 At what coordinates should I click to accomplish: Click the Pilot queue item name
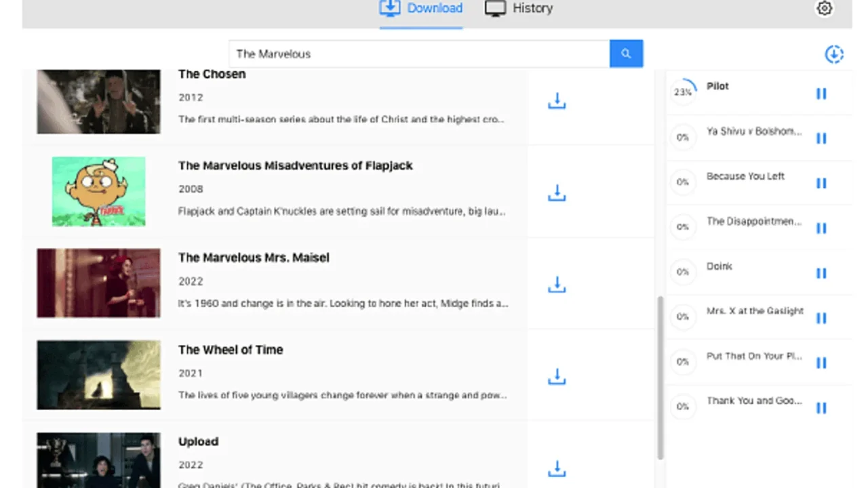coord(717,86)
